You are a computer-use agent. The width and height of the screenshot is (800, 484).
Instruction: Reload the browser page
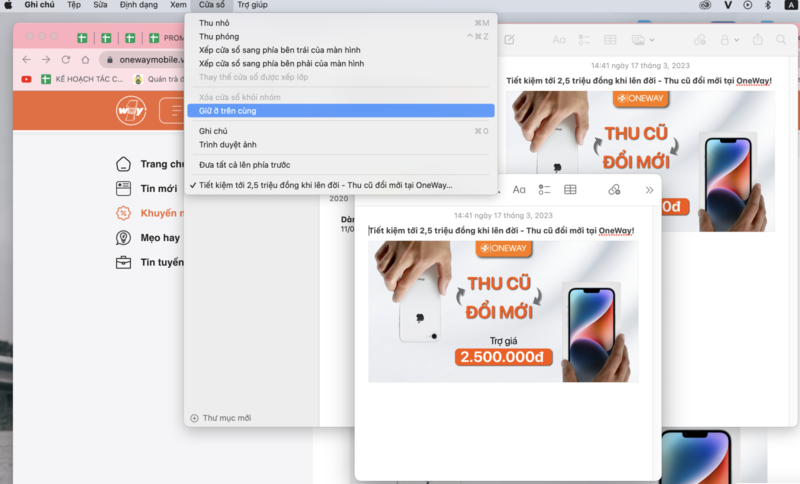tap(66, 60)
